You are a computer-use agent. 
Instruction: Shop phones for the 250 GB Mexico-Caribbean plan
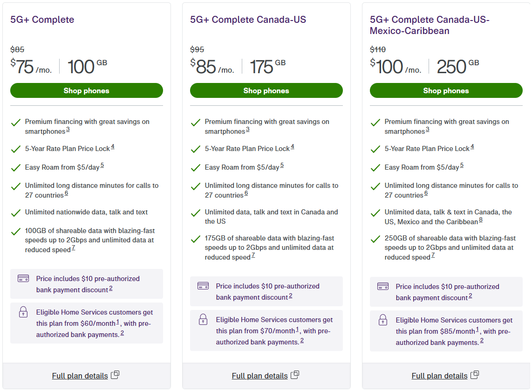pos(446,90)
